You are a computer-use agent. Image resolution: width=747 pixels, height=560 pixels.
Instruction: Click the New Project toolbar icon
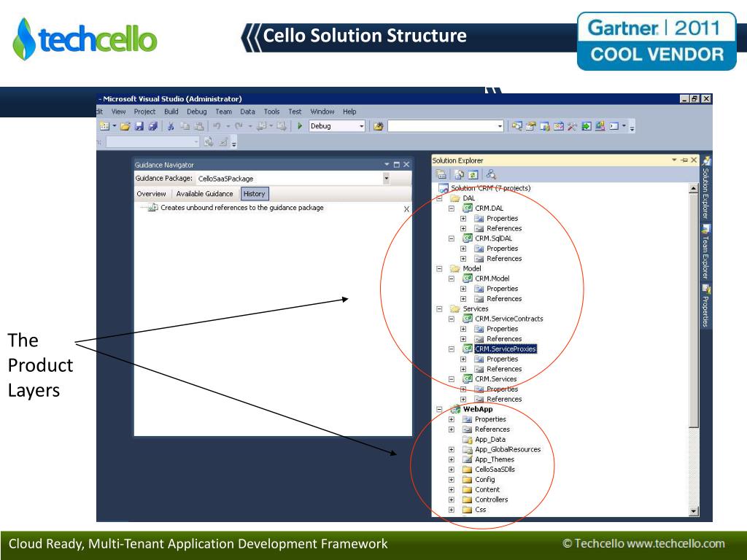click(x=105, y=126)
